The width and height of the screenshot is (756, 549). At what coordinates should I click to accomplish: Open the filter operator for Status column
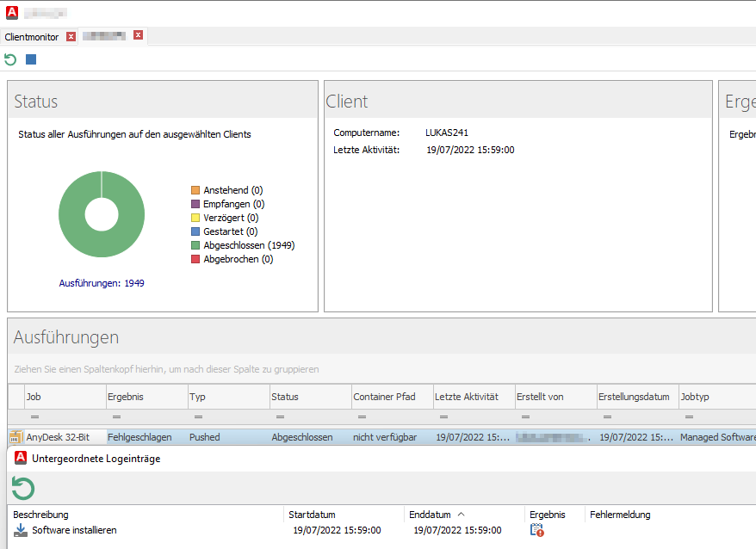pyautogui.click(x=281, y=416)
